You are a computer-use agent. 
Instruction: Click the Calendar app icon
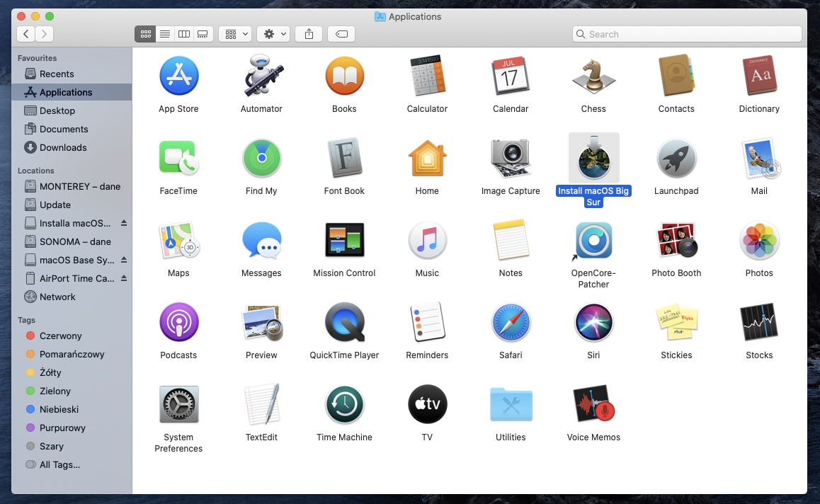click(x=511, y=76)
